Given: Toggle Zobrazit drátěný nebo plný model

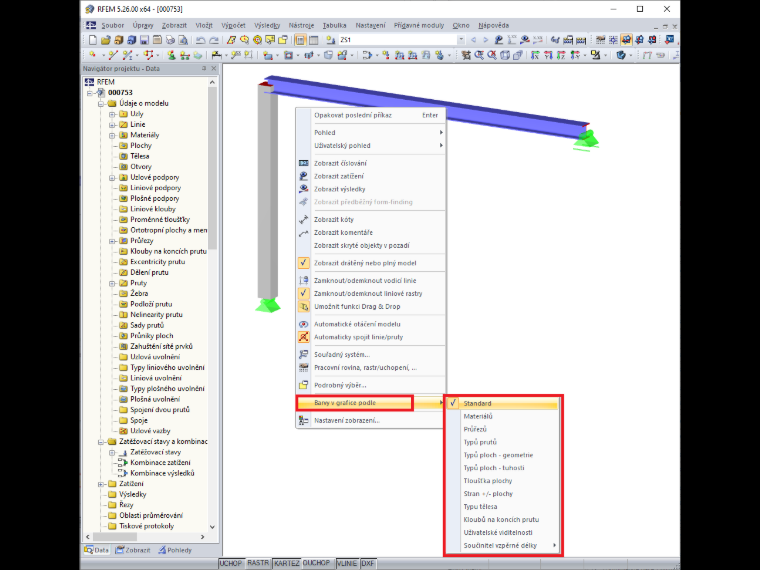Looking at the screenshot, I should [303, 263].
